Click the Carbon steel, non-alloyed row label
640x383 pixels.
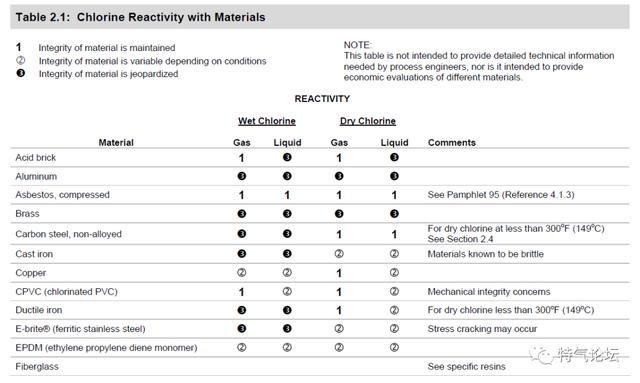click(x=69, y=234)
